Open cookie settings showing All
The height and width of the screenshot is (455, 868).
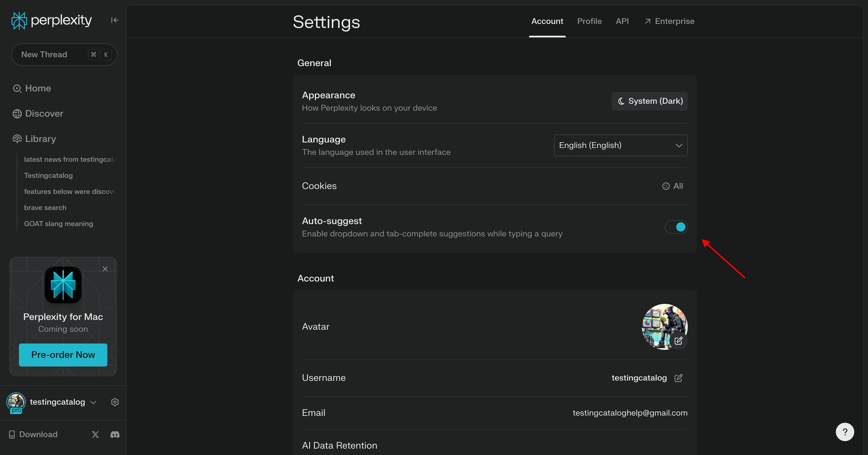[673, 186]
